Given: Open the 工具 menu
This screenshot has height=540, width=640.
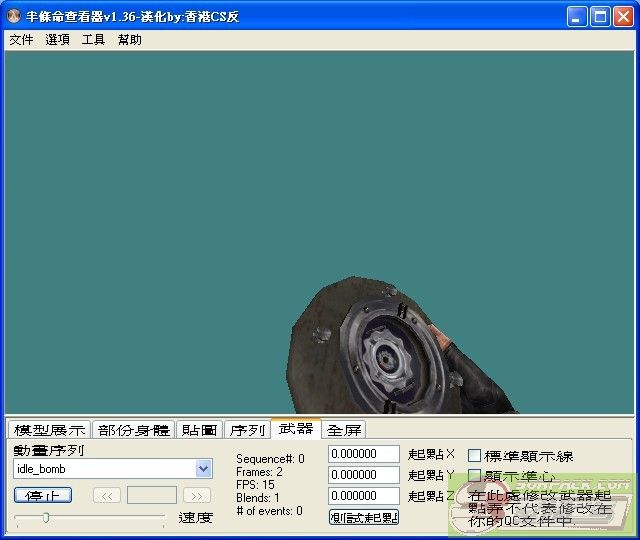Looking at the screenshot, I should point(93,40).
